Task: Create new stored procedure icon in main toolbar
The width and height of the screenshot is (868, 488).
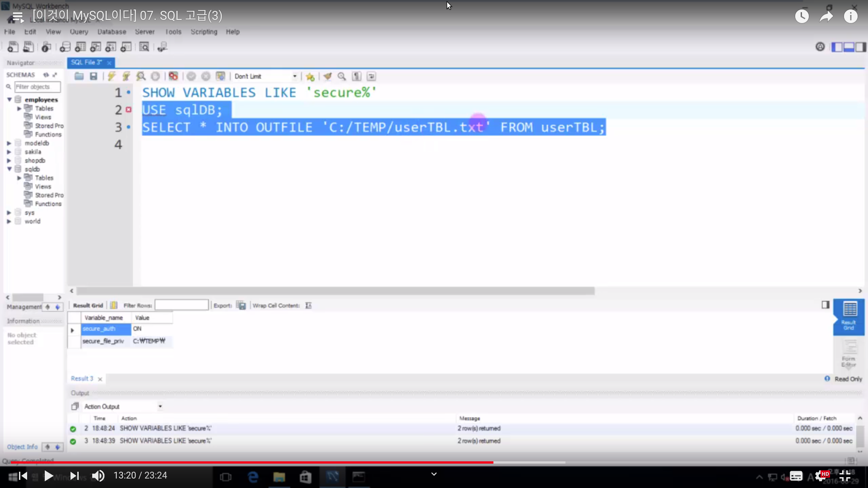Action: pos(111,47)
